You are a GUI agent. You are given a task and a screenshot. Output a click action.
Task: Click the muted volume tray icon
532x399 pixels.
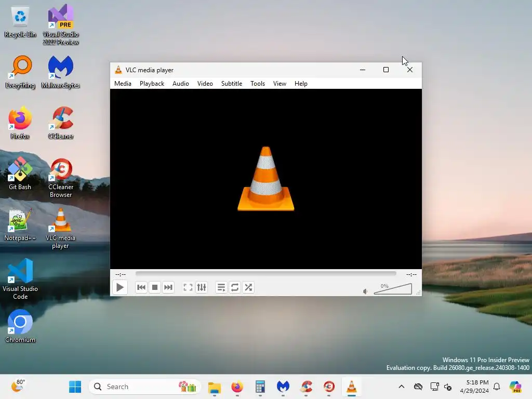(448, 387)
